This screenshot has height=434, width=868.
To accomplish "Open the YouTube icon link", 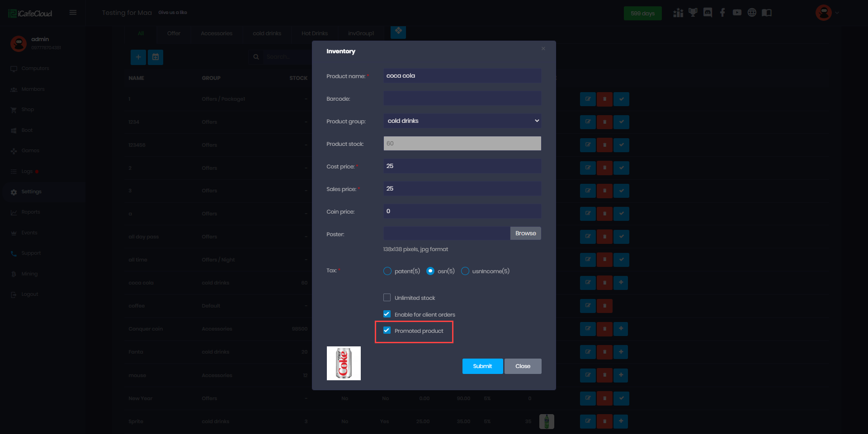I will coord(737,13).
